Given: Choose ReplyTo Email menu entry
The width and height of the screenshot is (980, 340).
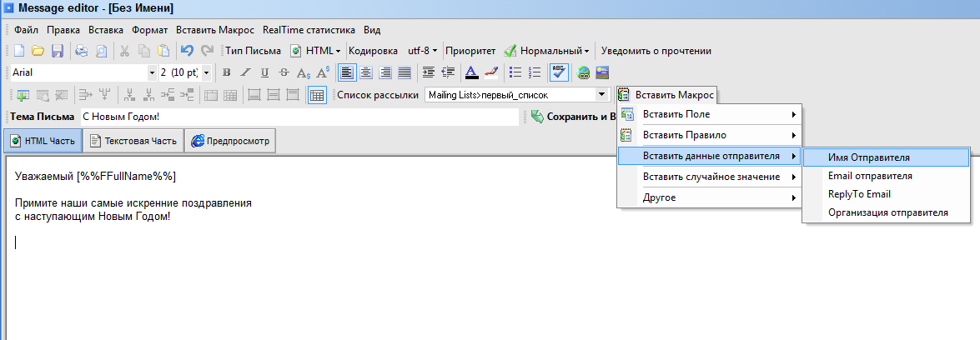Looking at the screenshot, I should [x=886, y=193].
